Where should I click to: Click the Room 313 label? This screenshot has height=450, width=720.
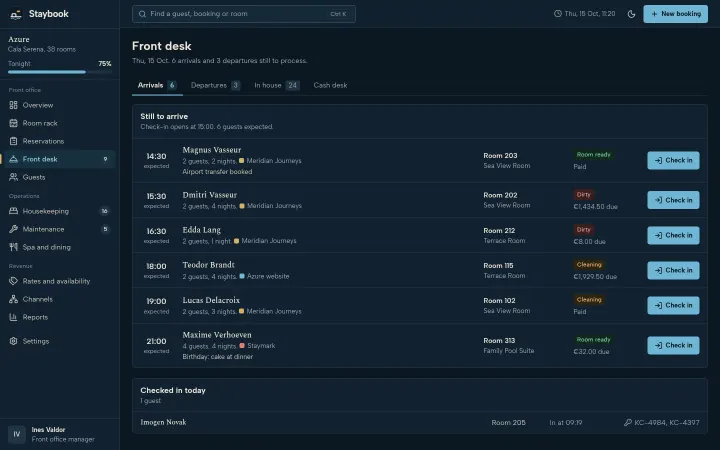tap(499, 341)
